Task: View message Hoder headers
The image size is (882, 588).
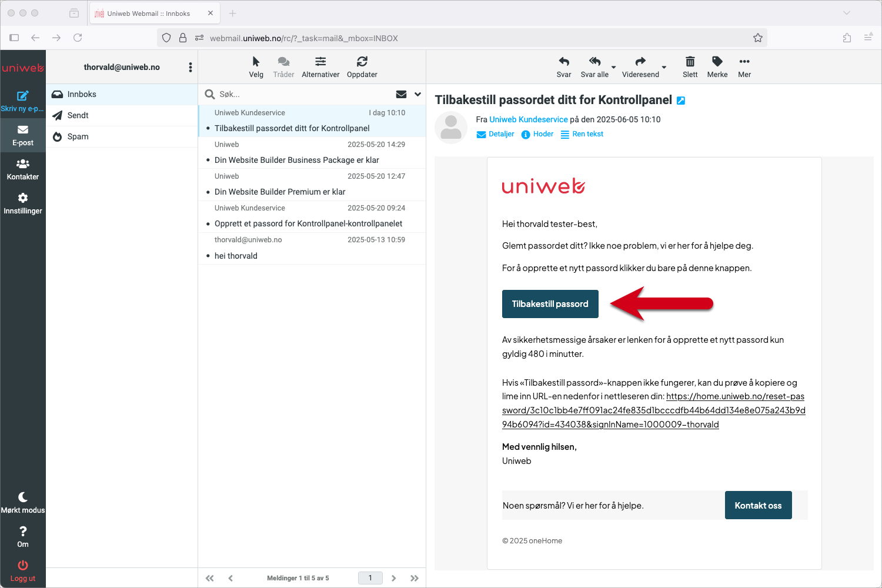Action: point(537,134)
